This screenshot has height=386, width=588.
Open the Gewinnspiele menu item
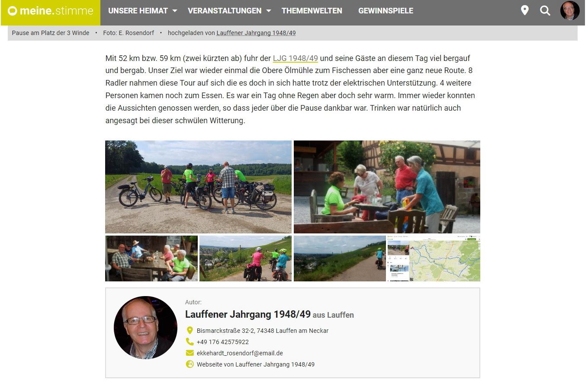(386, 11)
